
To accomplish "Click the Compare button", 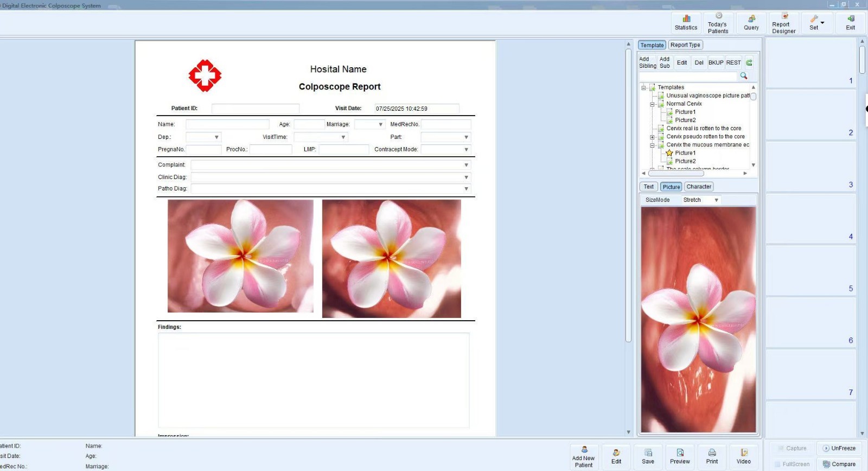I will point(839,464).
